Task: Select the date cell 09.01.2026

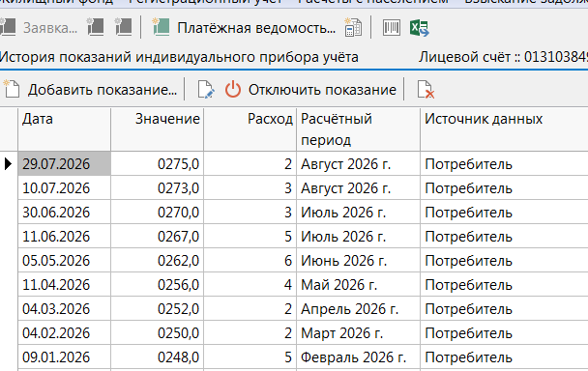Action: click(x=64, y=357)
